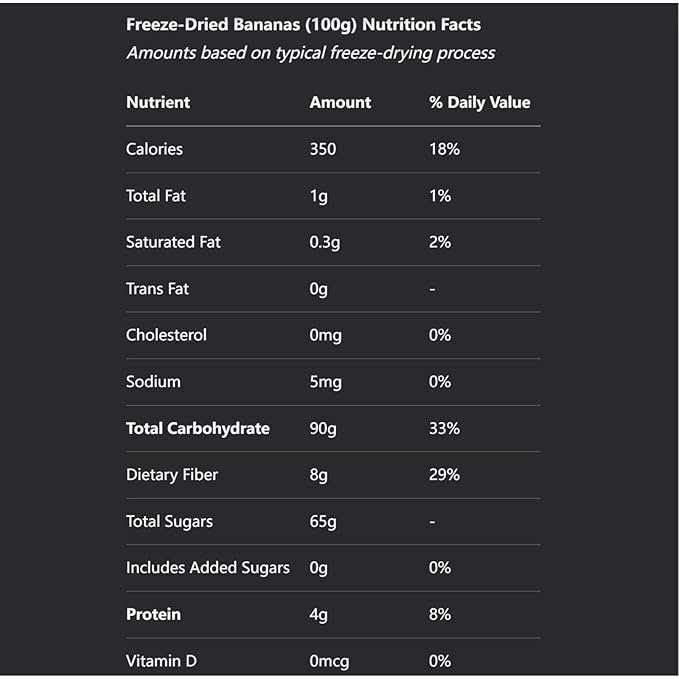Select the Saturated Fat 0.3g amount
The image size is (679, 679).
click(x=326, y=242)
